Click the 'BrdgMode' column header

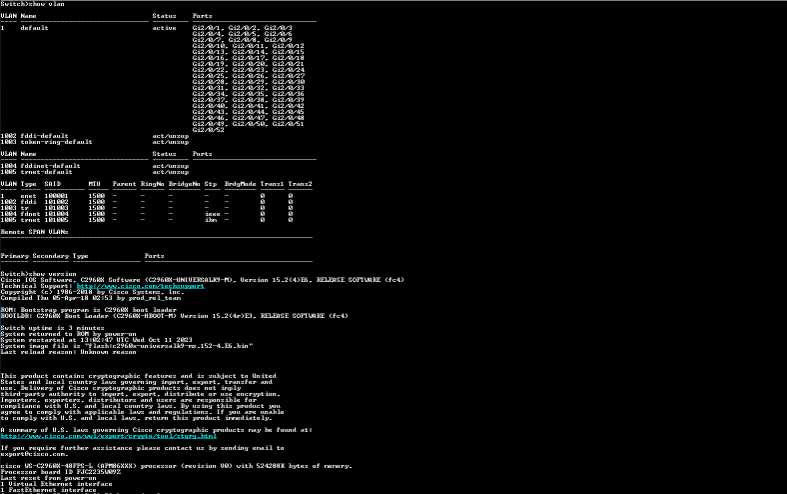(x=240, y=184)
